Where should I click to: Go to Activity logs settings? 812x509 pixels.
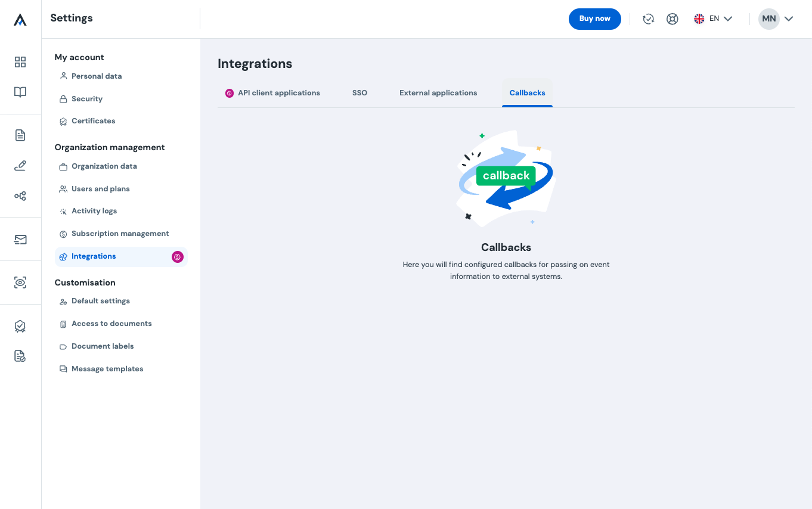pos(94,211)
